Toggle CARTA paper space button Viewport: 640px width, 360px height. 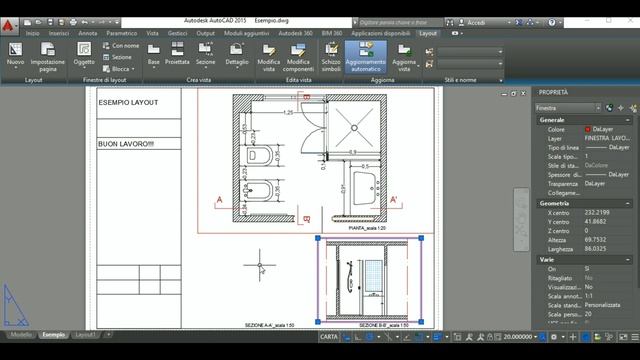pos(329,337)
